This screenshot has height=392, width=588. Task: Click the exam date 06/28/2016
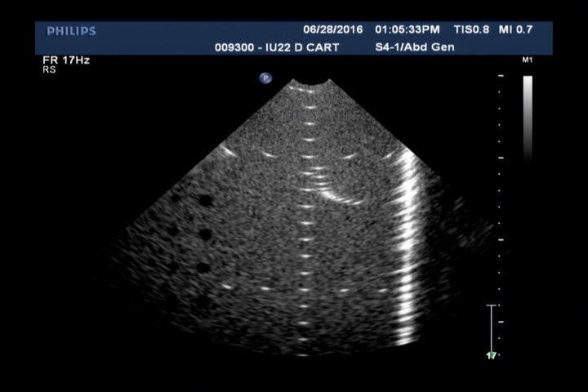[x=332, y=30]
